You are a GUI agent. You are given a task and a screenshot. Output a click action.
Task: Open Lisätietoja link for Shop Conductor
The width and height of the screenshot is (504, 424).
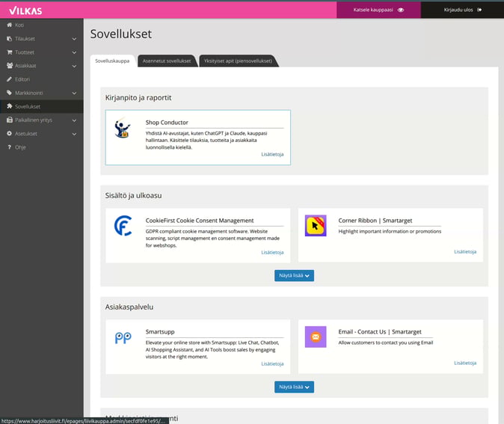pyautogui.click(x=272, y=154)
